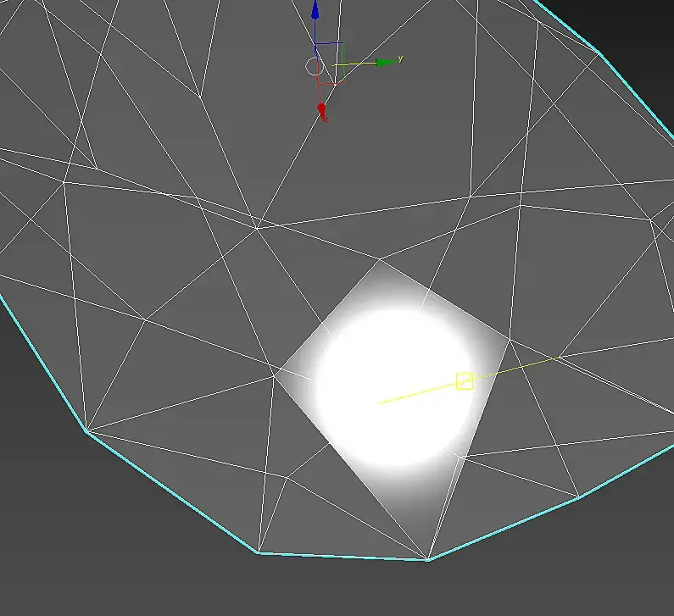Click the red X-axis gizmo arrow
The width and height of the screenshot is (674, 616).
(x=322, y=111)
